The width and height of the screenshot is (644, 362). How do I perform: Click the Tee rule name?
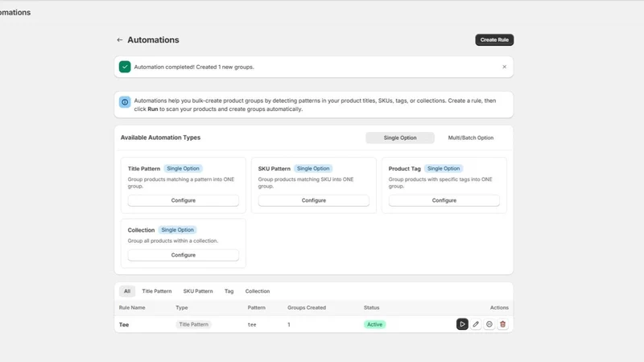click(124, 325)
